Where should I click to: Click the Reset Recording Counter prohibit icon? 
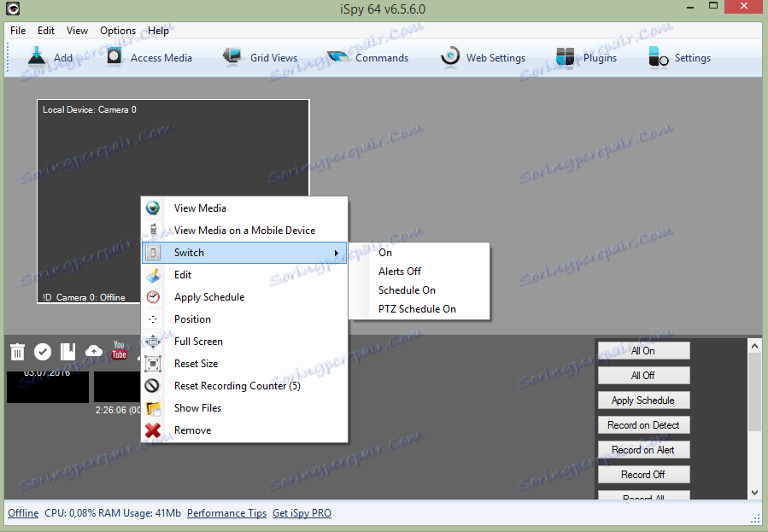pos(152,386)
